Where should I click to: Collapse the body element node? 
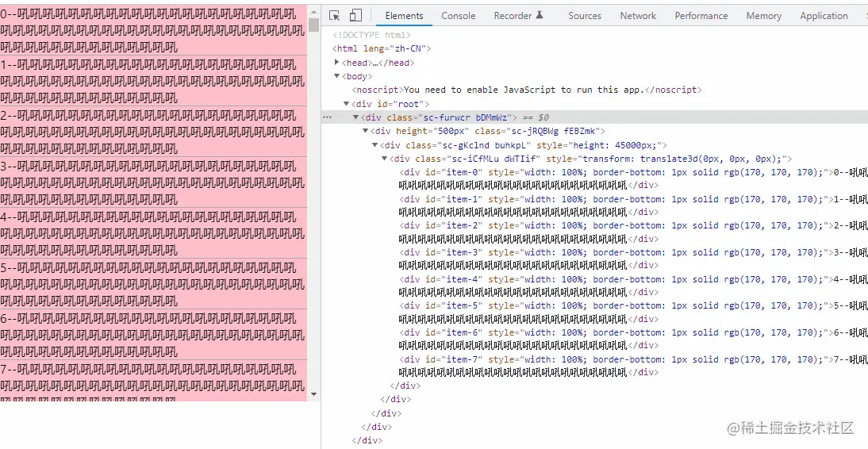[x=338, y=76]
